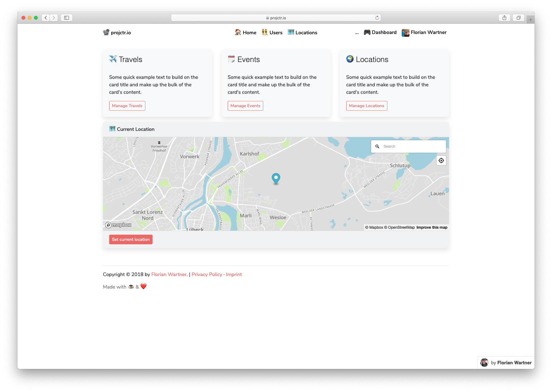Screen dimensions: 552x392
Task: Click the gamepad icon next to Dashboard
Action: point(367,32)
